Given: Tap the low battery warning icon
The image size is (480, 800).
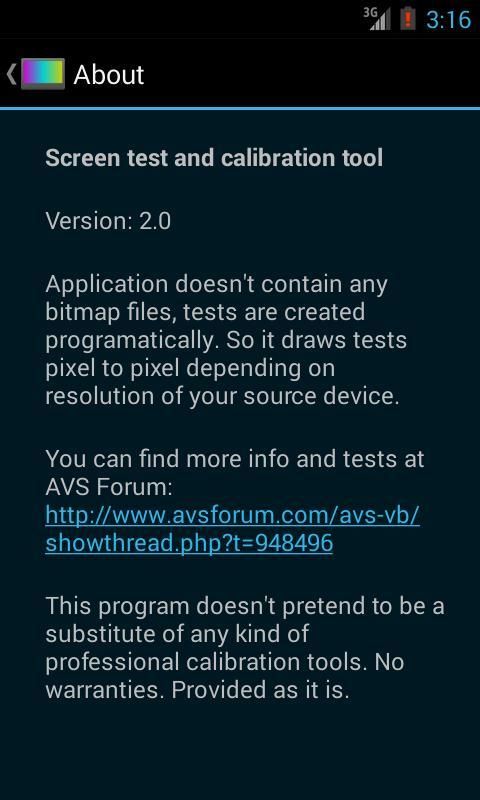Looking at the screenshot, I should tap(408, 18).
